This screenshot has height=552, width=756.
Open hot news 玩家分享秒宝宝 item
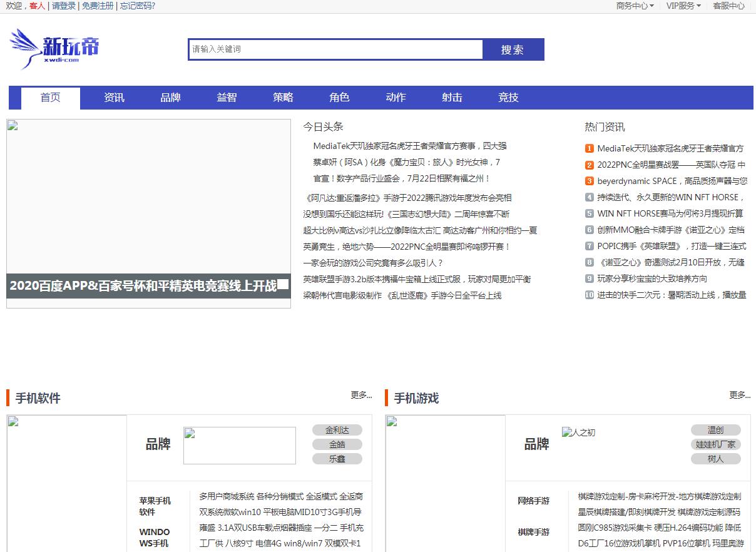tap(653, 279)
